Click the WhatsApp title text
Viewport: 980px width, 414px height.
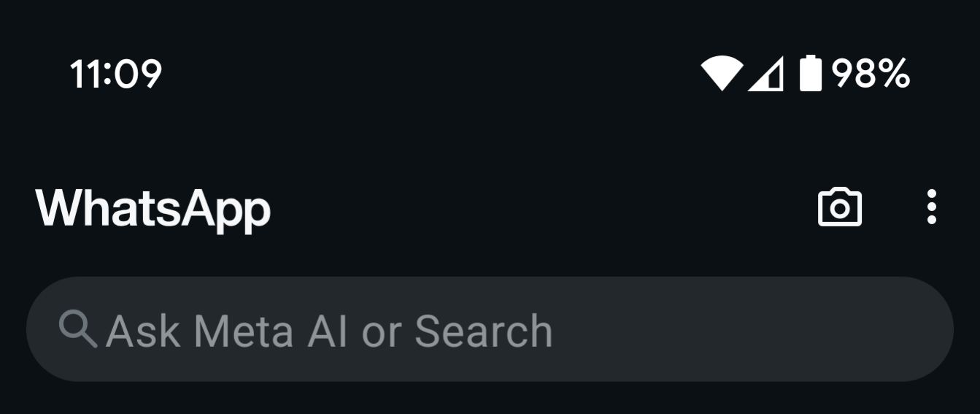click(x=153, y=210)
